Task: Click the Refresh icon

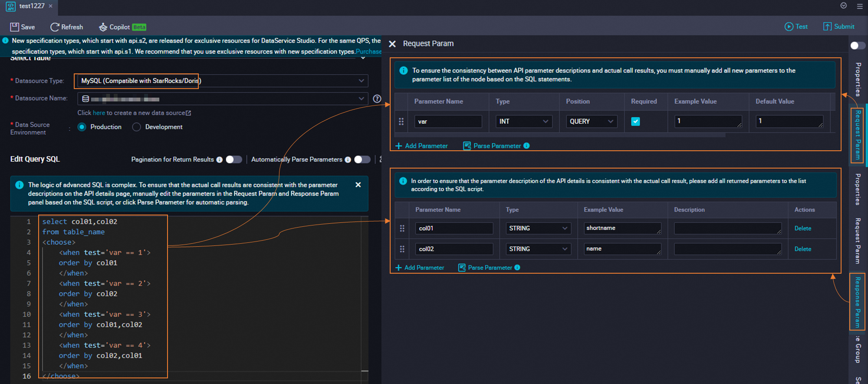Action: (55, 27)
